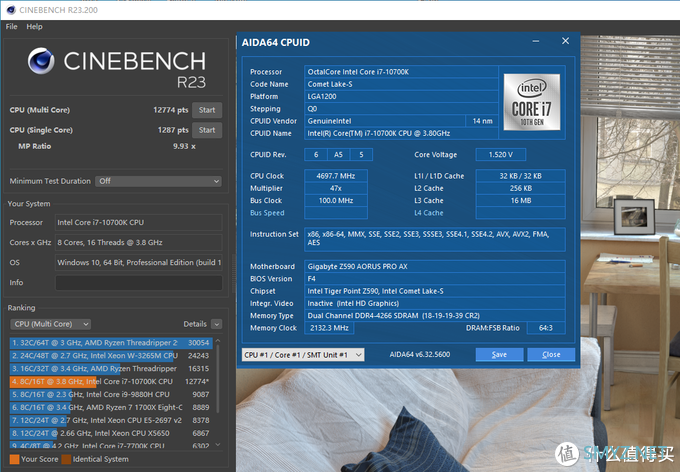The image size is (680, 472).
Task: Click the Cinebench logo sphere icon
Action: tap(41, 61)
